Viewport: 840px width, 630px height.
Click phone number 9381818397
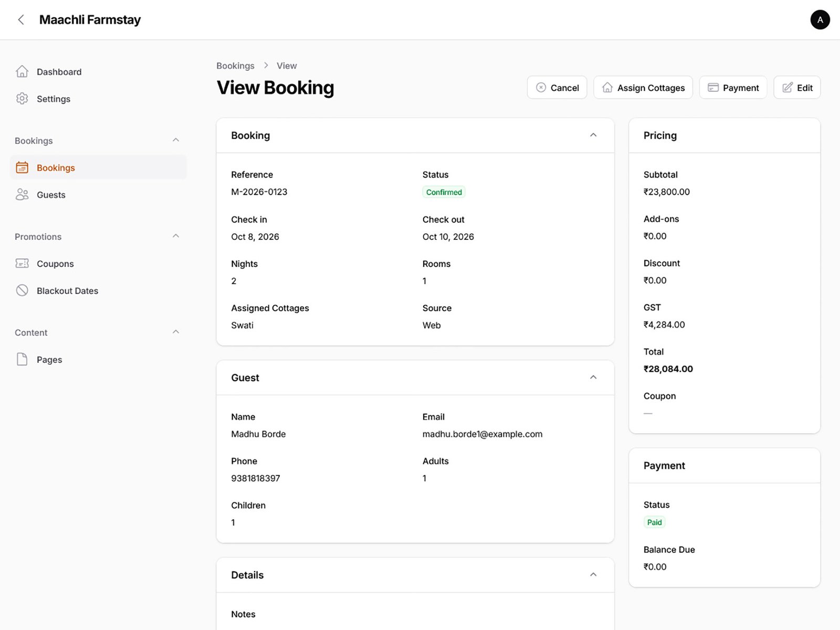tap(256, 478)
